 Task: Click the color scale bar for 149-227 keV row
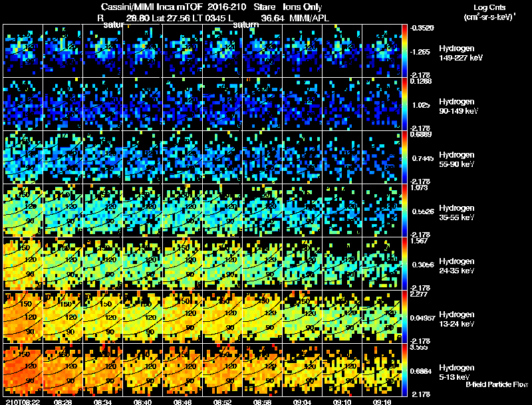[x=404, y=51]
